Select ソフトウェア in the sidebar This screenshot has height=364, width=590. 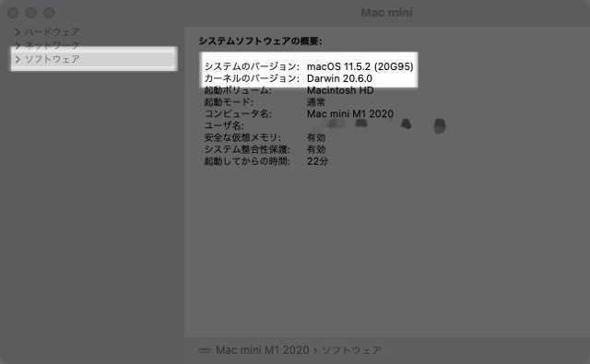(52, 59)
